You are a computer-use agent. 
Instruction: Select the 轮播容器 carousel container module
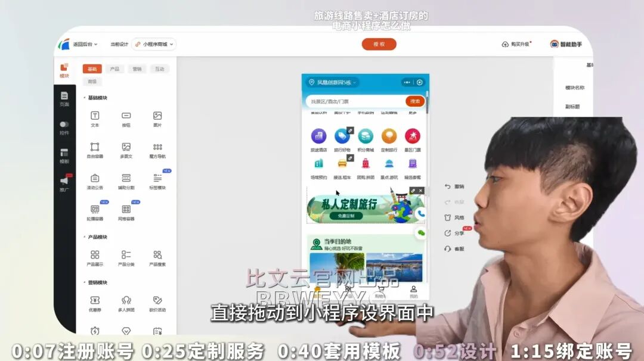click(95, 213)
